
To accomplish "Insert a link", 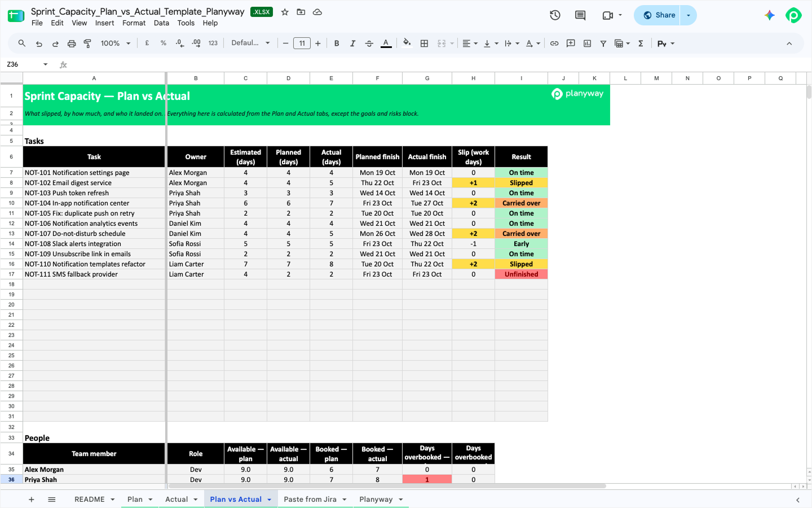I will 554,43.
